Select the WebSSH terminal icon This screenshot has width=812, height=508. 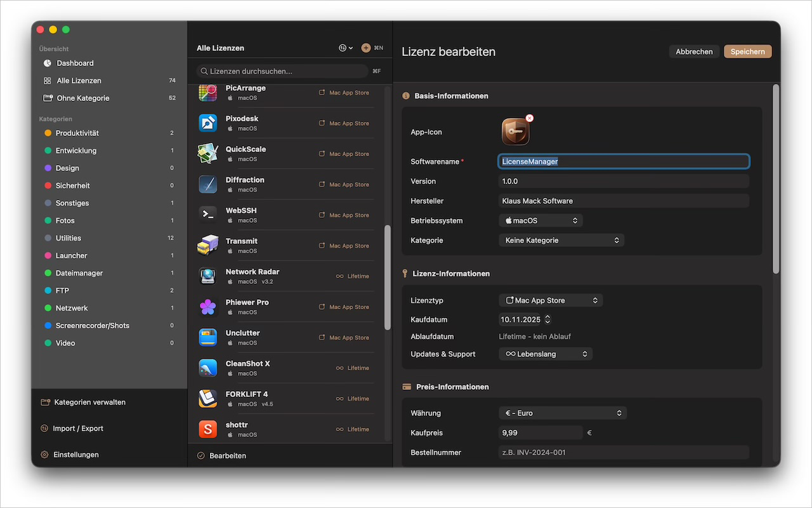click(208, 215)
